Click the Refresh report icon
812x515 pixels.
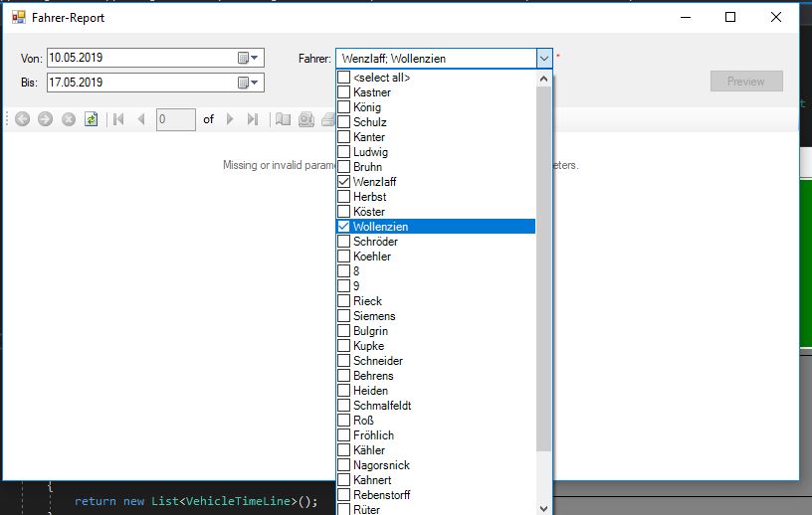tap(92, 119)
